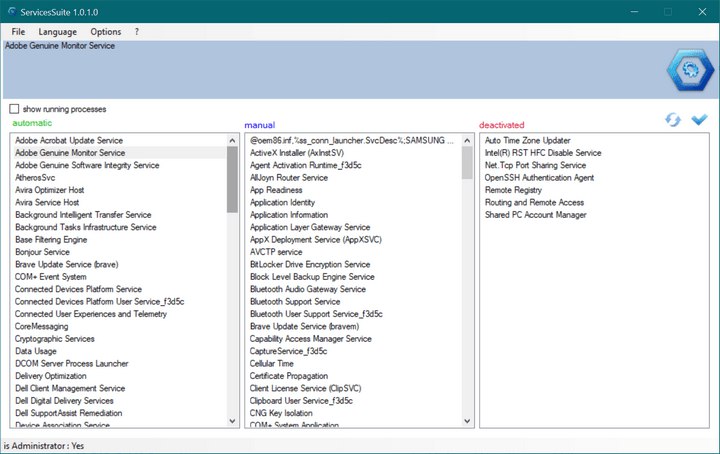This screenshot has height=454, width=720.
Task: Select Adobe Acrobat Update Service
Action: 69,140
